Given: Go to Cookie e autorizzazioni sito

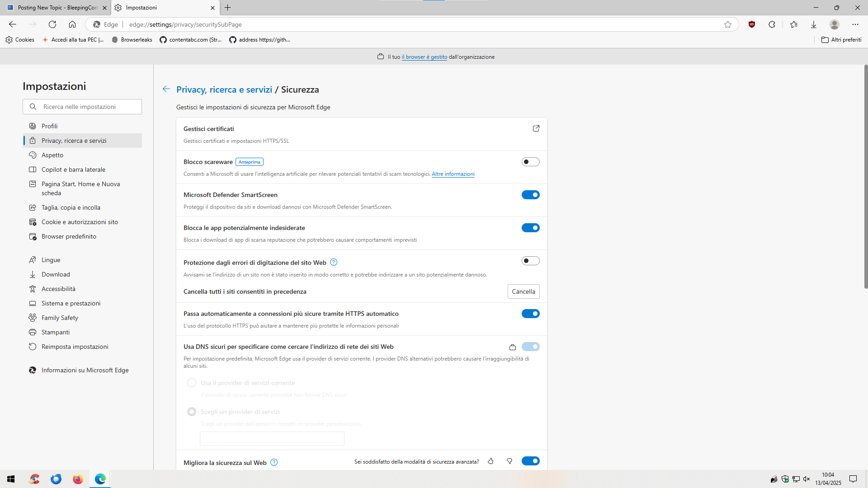Looking at the screenshot, I should (82, 222).
